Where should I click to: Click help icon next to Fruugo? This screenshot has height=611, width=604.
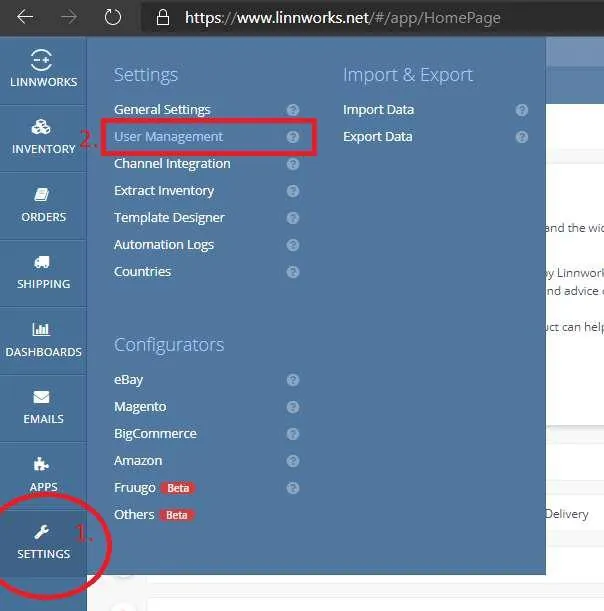(x=293, y=488)
